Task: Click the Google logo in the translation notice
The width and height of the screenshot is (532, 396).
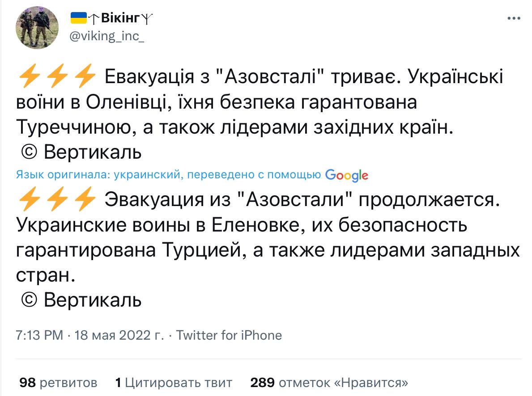Action: 346,175
